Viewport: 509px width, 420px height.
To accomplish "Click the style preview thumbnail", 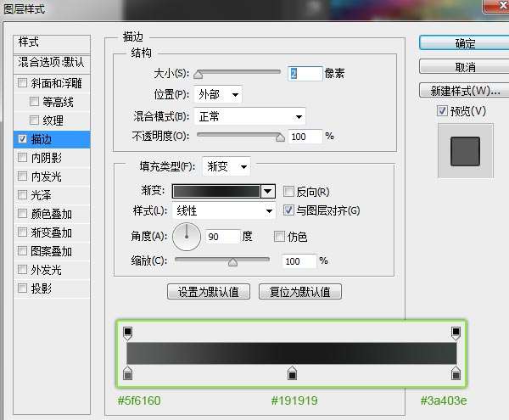I will coord(465,150).
